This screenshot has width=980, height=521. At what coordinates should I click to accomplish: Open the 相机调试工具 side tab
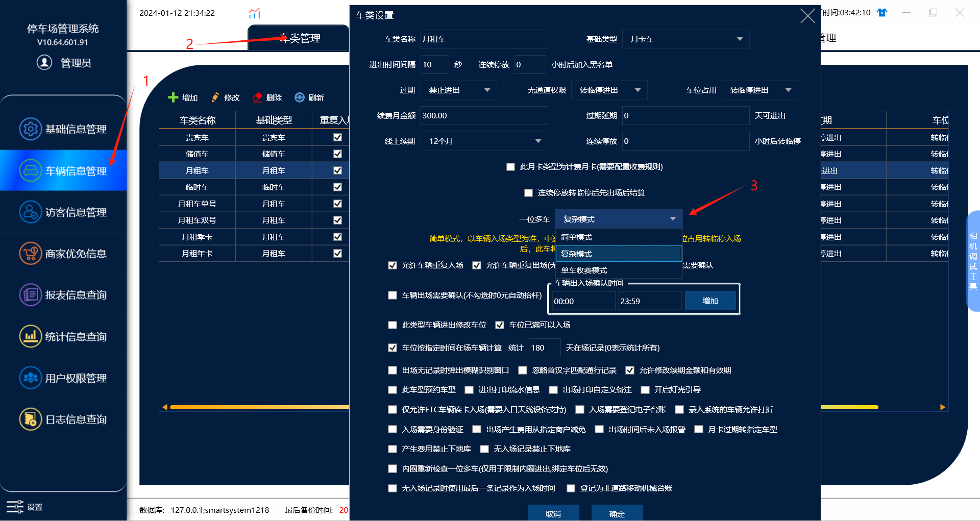(x=973, y=261)
